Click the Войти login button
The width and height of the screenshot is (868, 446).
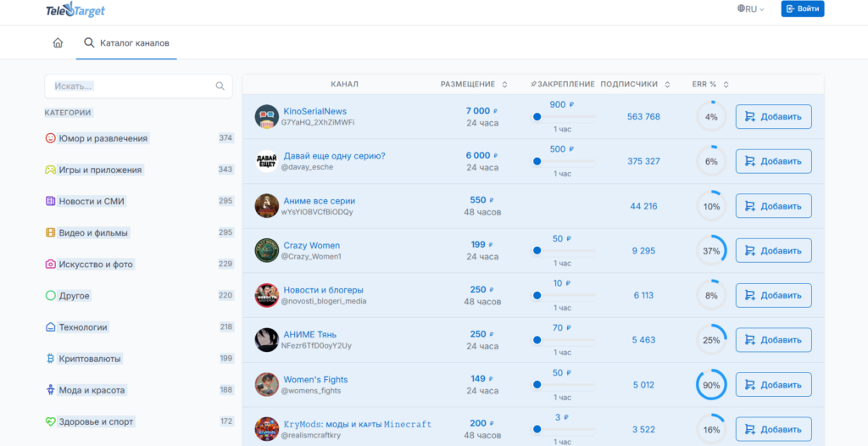pyautogui.click(x=803, y=8)
